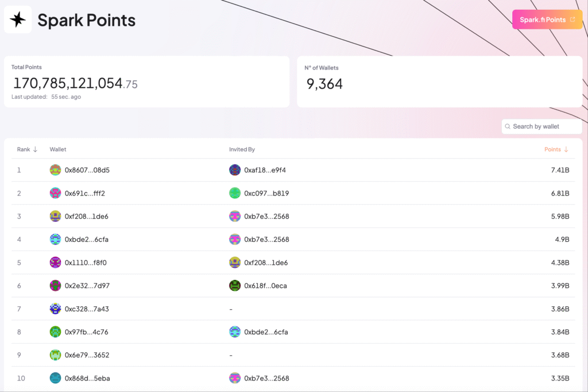This screenshot has width=588, height=392.
Task: Click the 7.41B points value
Action: tap(560, 170)
